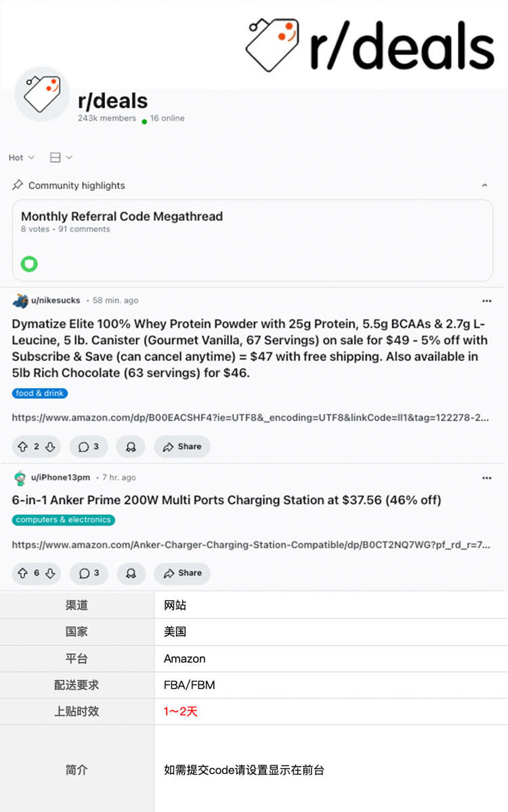Viewport: 508px width, 812px height.
Task: Open options menu for nikesucks's post
Action: tap(487, 301)
